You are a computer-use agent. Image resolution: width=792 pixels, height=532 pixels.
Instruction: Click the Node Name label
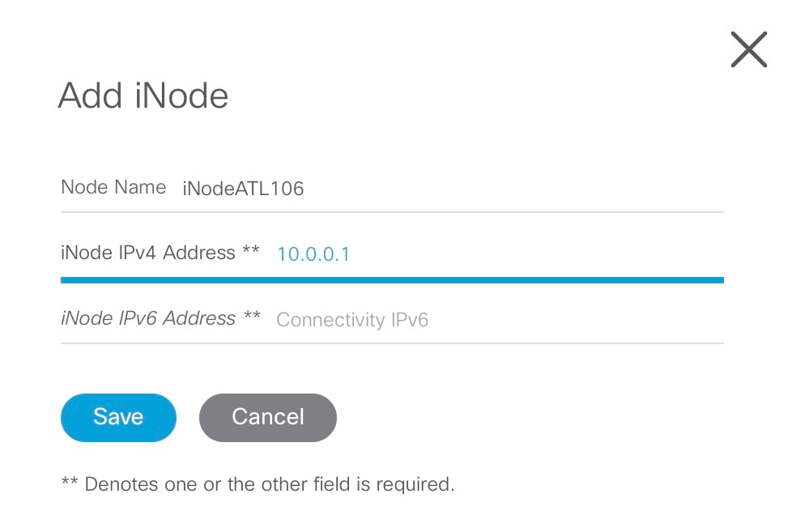click(x=113, y=187)
